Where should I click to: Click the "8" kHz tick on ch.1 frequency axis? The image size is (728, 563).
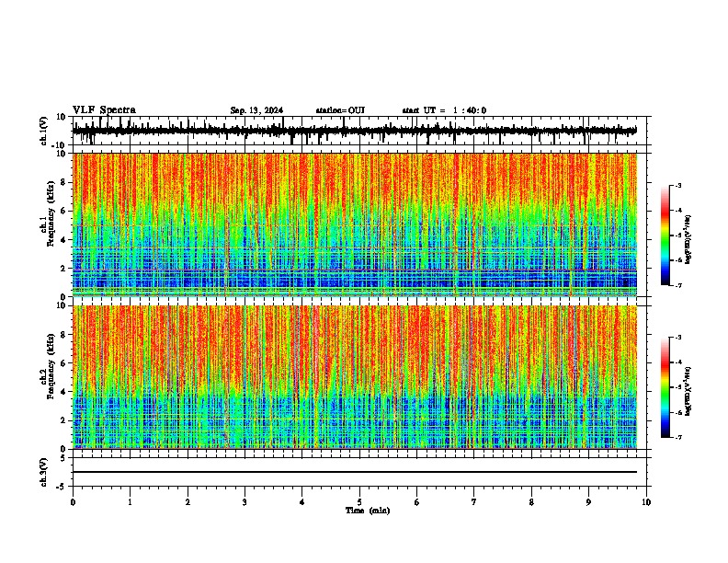point(63,182)
